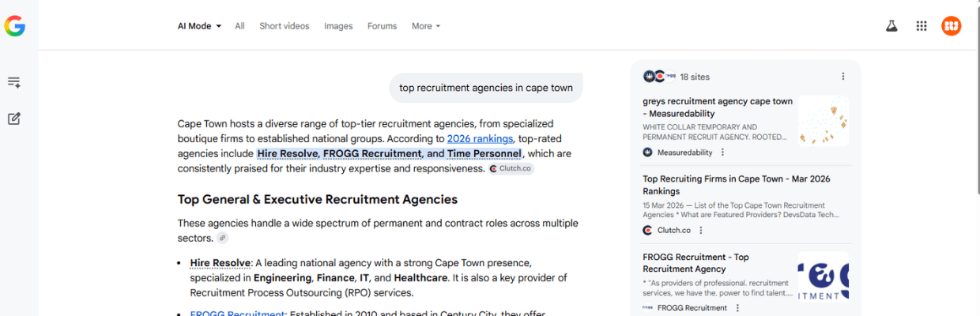980x316 pixels.
Task: Open options for the Clutch.co source result
Action: point(701,231)
